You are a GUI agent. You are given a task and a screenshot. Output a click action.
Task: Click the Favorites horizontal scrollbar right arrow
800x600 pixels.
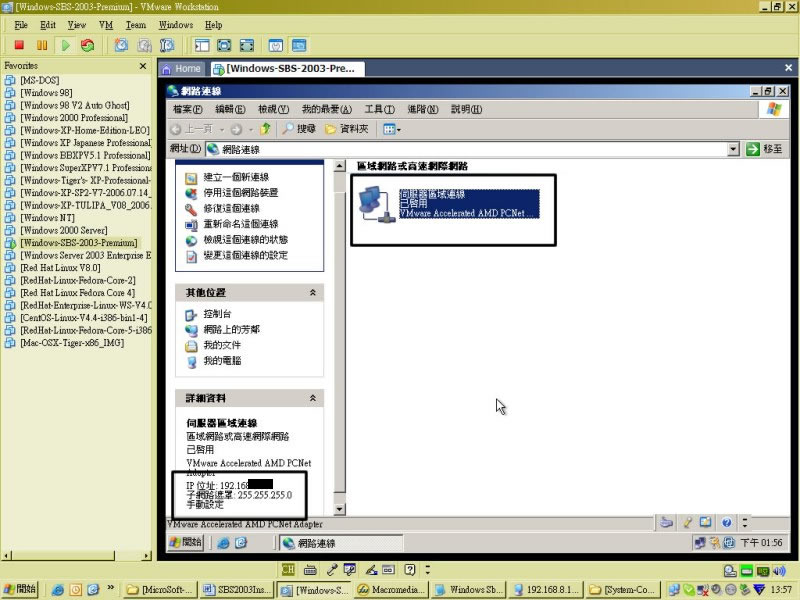coord(147,556)
